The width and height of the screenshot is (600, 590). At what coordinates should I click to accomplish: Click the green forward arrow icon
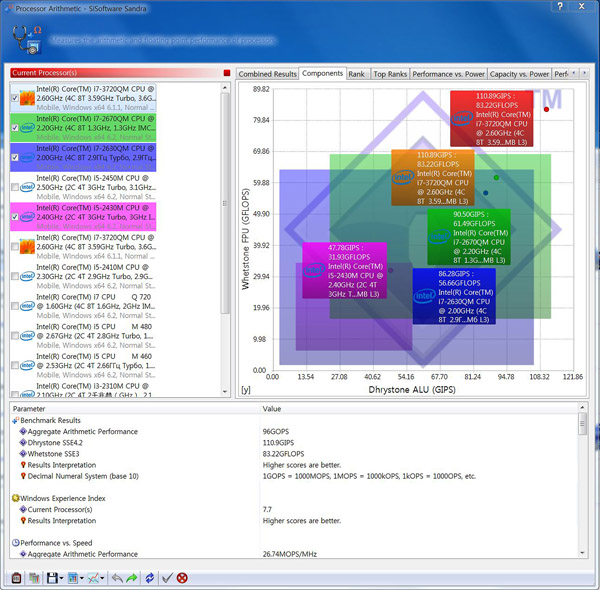click(132, 578)
